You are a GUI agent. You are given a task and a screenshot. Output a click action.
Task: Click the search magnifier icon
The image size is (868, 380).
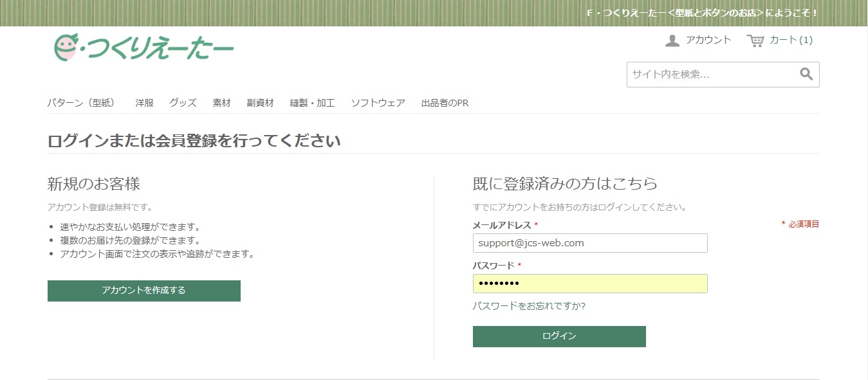tap(806, 74)
